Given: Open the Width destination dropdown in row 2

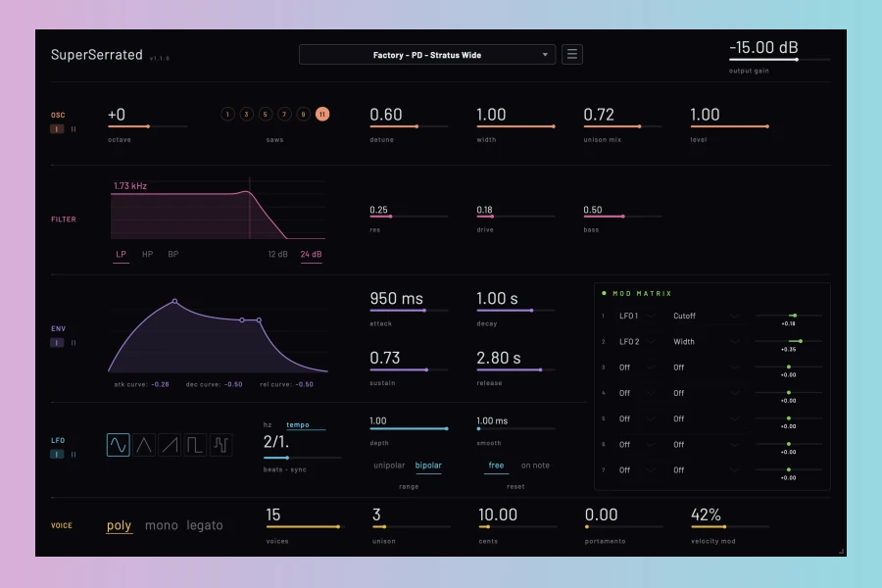Looking at the screenshot, I should tap(706, 342).
